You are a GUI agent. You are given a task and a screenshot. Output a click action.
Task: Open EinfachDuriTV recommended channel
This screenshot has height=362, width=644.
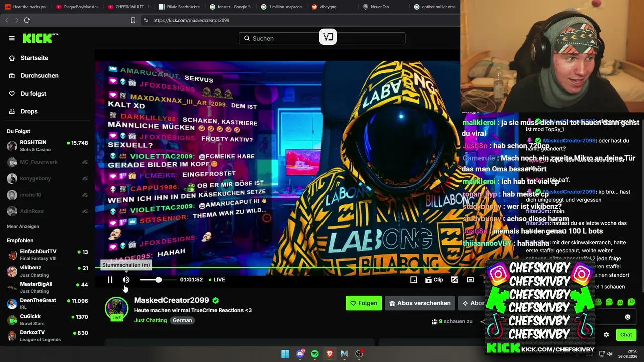pos(47,255)
